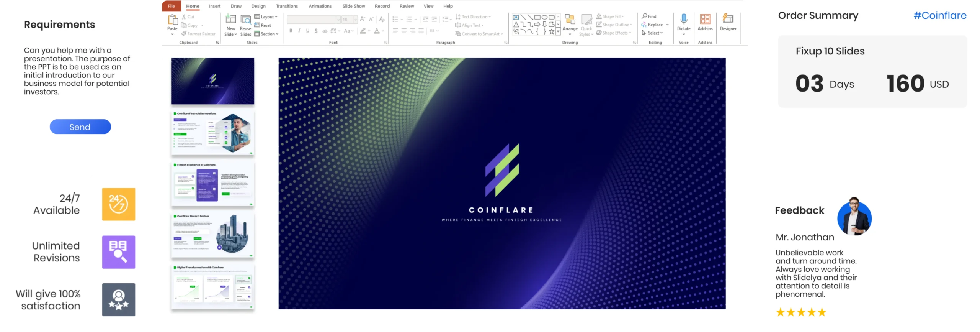This screenshot has width=980, height=332.
Task: Select the Right Arrow block shape
Action: pos(537,24)
